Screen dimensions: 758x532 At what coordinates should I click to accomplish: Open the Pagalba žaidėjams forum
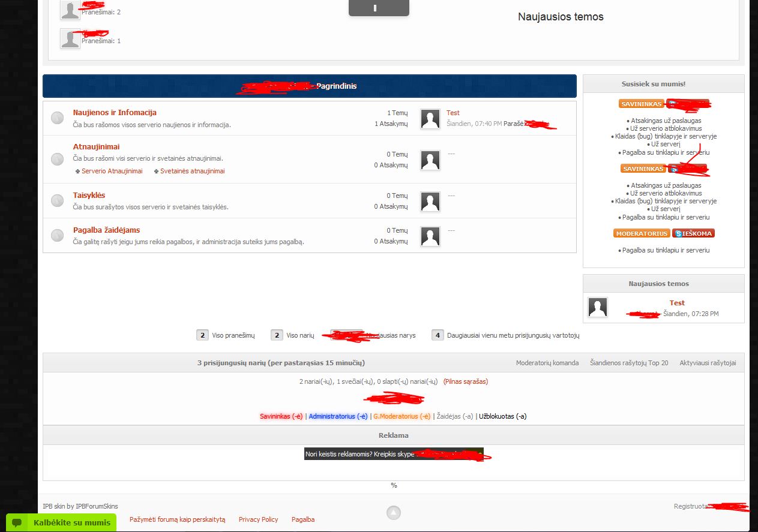106,230
